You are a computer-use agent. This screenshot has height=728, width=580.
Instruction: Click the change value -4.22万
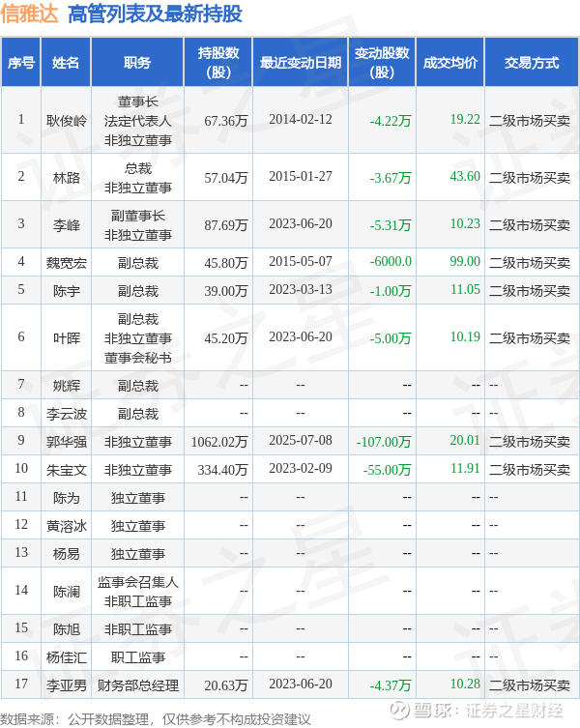point(391,121)
